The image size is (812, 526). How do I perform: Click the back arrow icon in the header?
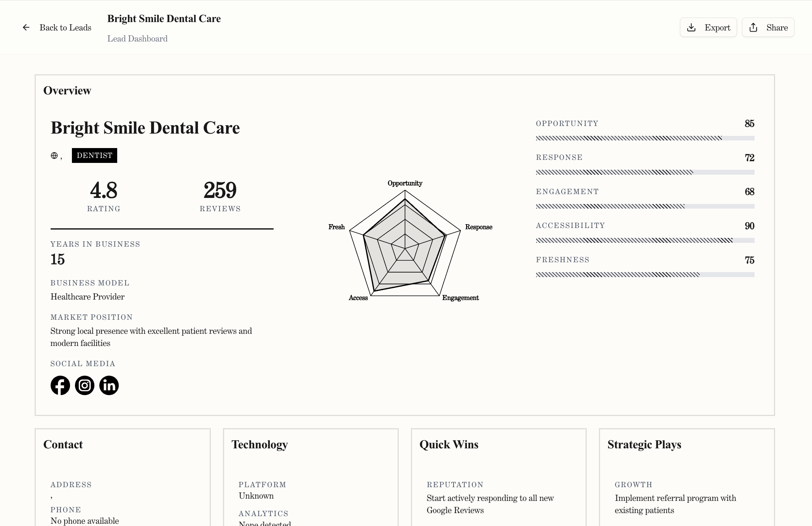(25, 27)
